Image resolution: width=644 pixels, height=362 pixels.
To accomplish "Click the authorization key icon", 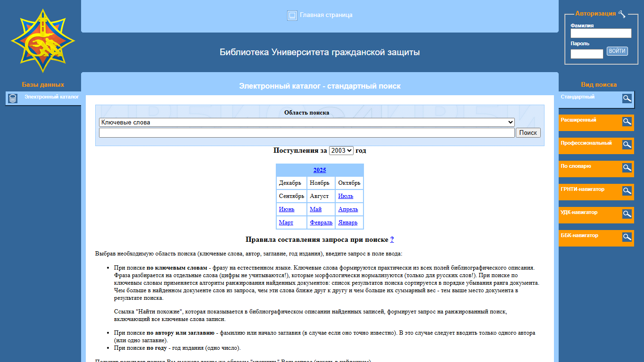I will click(x=622, y=14).
